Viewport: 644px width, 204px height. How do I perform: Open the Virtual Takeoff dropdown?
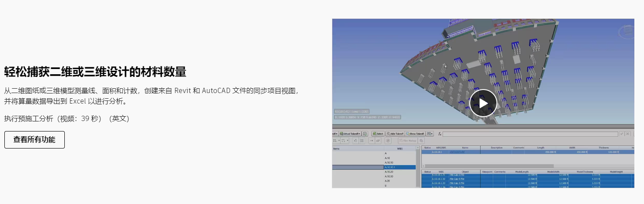[350, 134]
